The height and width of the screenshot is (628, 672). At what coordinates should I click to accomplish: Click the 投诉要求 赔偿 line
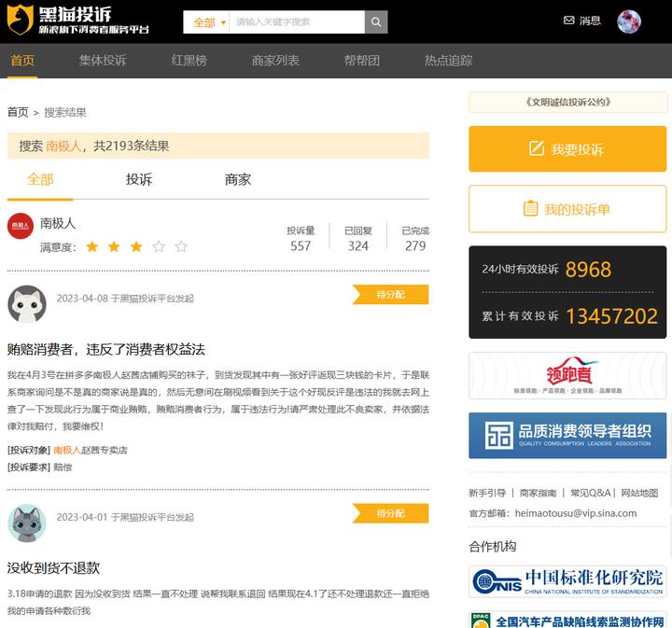pos(40,467)
